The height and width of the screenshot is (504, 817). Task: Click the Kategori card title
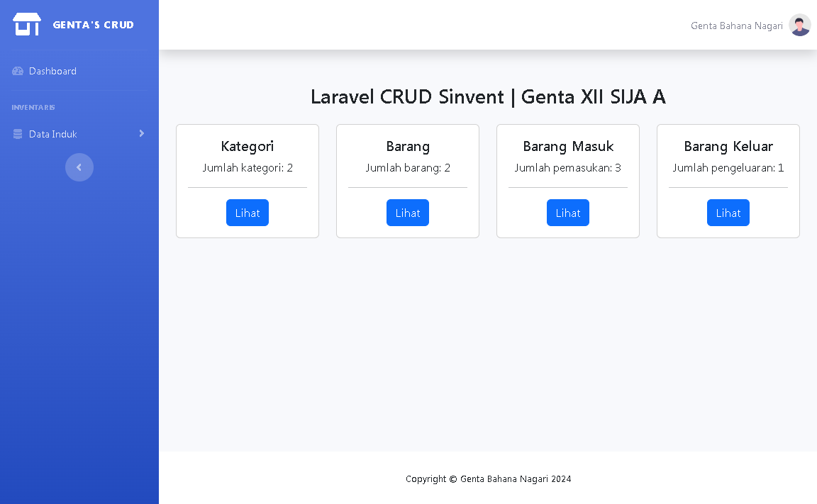point(248,146)
